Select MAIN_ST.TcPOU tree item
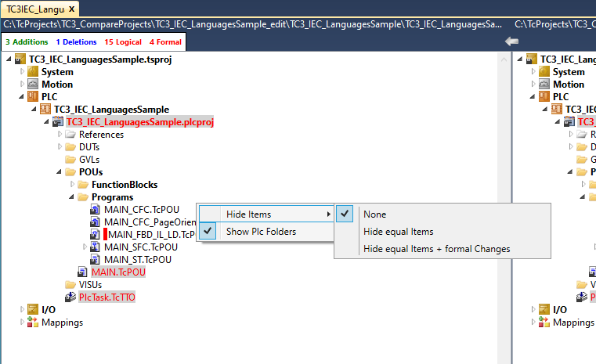Image resolution: width=596 pixels, height=364 pixels. point(138,260)
